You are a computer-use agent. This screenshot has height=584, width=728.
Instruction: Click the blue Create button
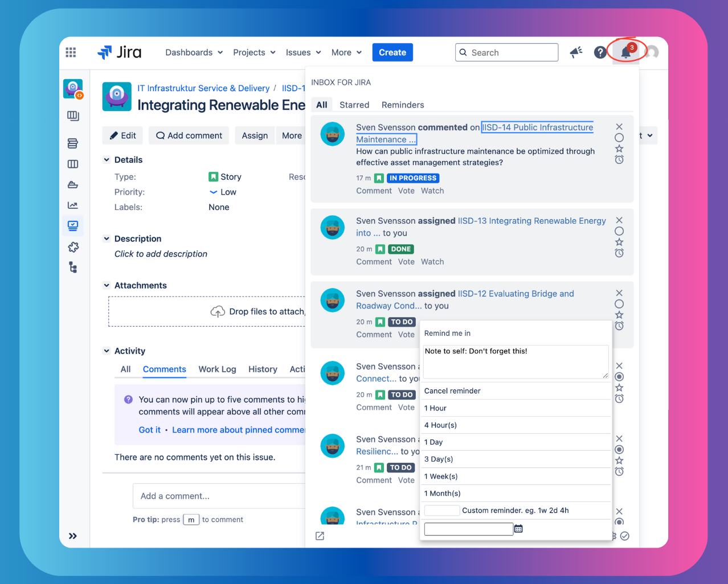pyautogui.click(x=392, y=52)
